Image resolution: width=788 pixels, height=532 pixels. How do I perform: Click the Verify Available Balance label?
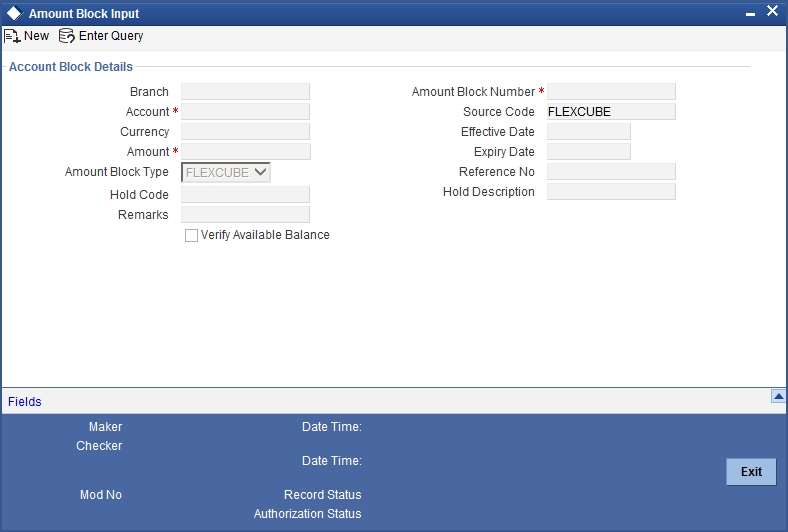click(x=265, y=235)
